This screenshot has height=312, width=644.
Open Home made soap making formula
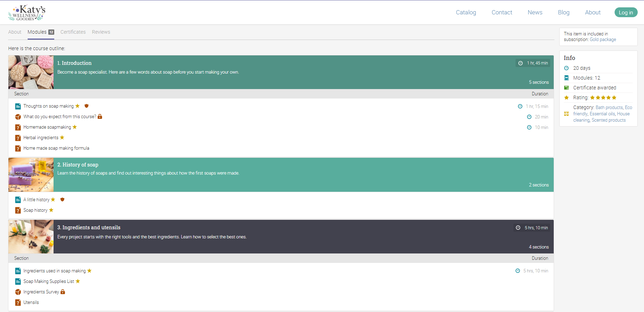(56, 148)
